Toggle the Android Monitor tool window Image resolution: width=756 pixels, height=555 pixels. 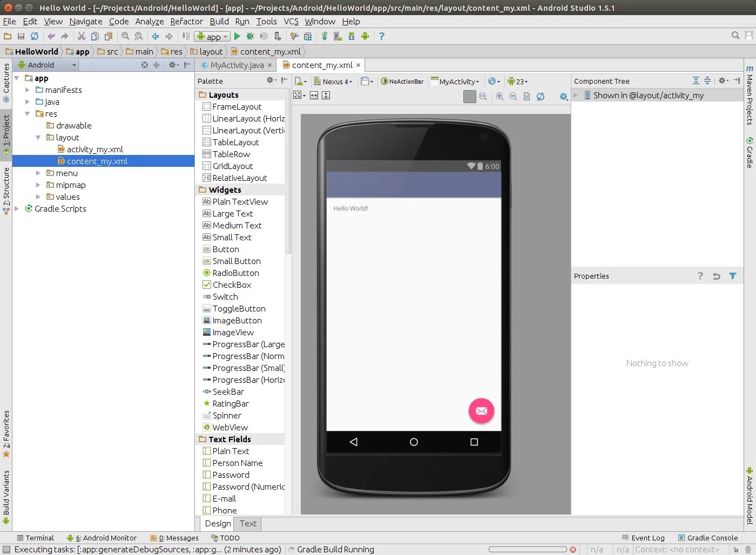coord(102,538)
